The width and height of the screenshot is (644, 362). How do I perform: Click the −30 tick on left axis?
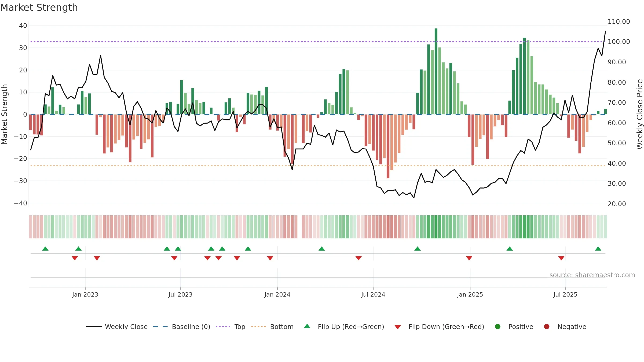21,181
